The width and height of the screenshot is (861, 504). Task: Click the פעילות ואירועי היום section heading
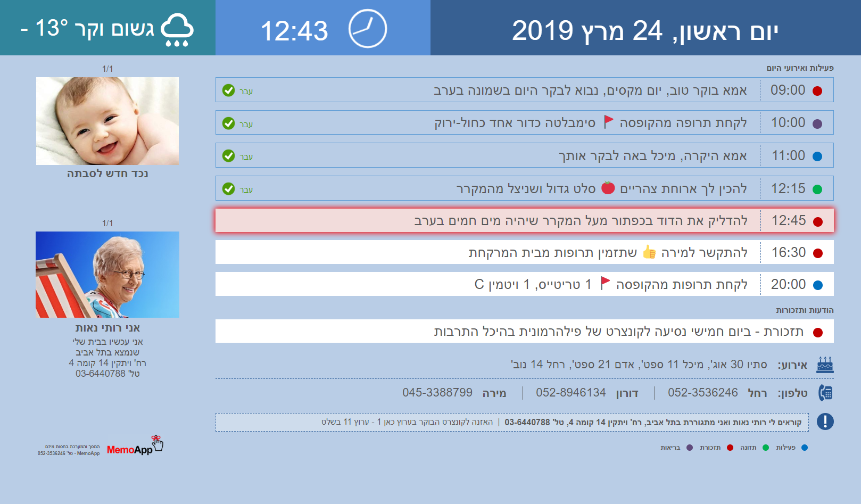click(x=800, y=68)
